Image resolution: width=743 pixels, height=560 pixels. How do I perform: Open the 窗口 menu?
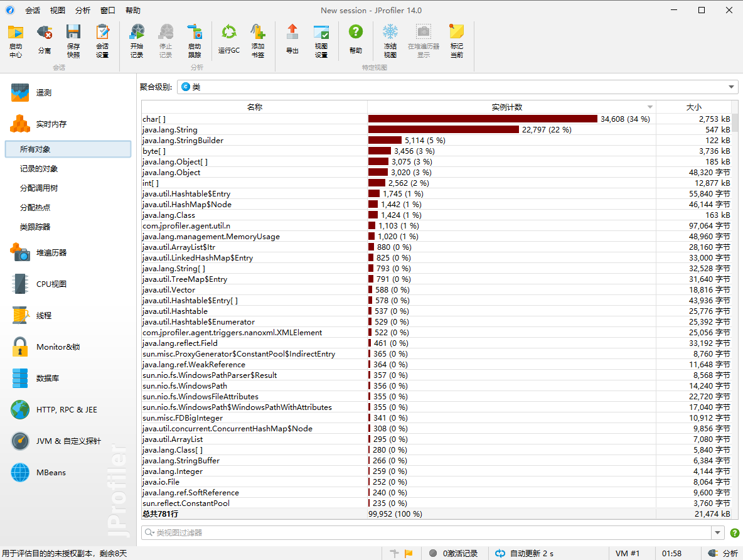[x=107, y=11]
